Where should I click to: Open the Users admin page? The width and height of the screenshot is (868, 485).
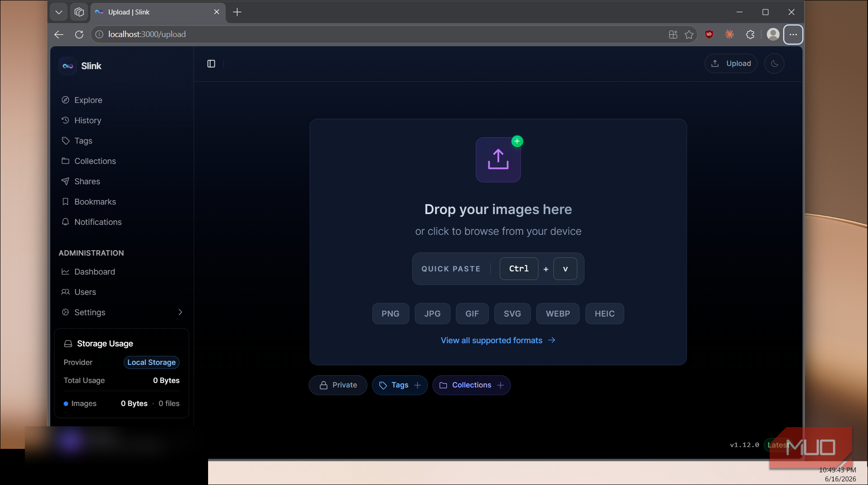pos(85,292)
